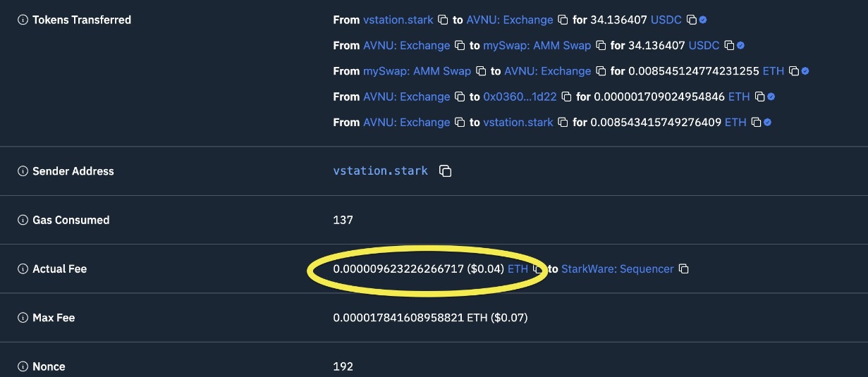Click info icon next to Gas Consumed
Screen dimensions: 868x377
pyautogui.click(x=23, y=221)
